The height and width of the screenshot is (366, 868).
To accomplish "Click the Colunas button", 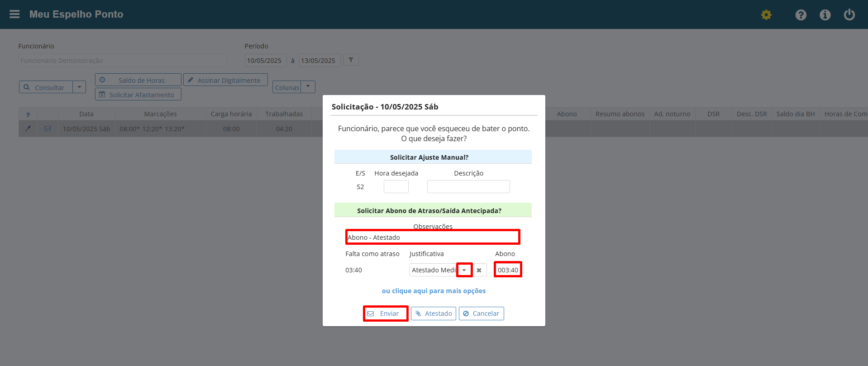I will 287,87.
